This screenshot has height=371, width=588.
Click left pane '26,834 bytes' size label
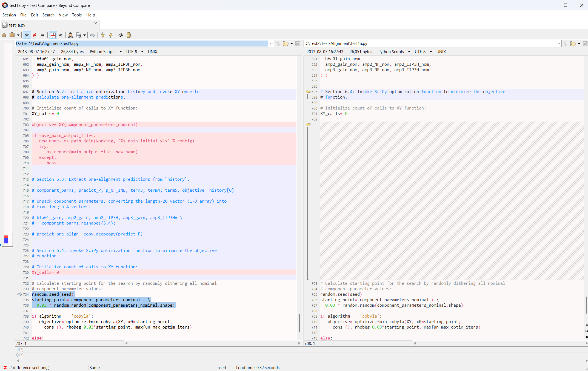click(x=72, y=52)
